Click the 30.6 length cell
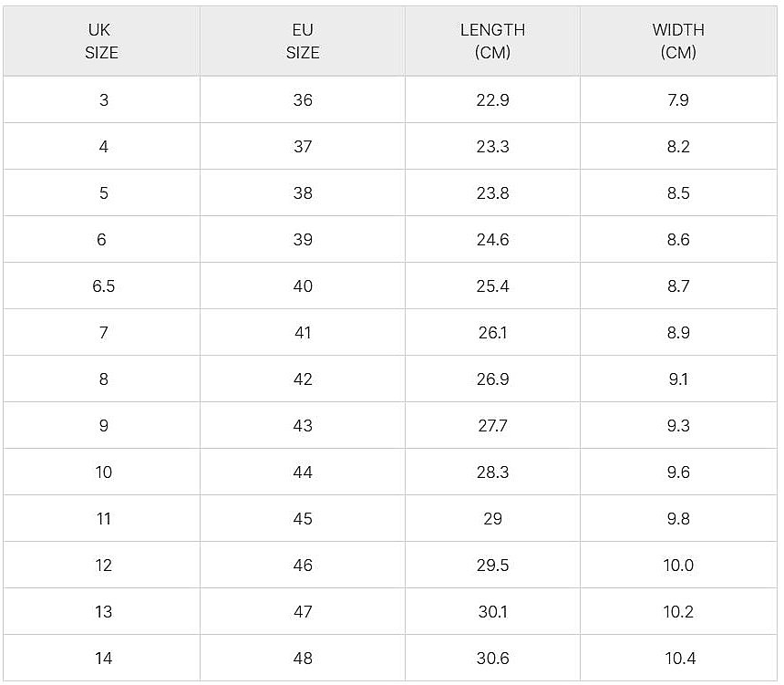The image size is (784, 685). click(492, 658)
